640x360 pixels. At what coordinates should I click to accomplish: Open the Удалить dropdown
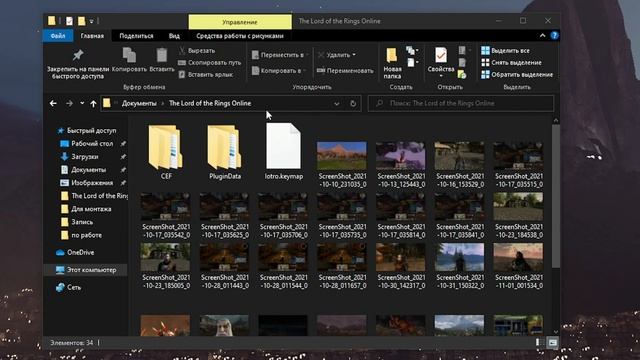tap(336, 55)
